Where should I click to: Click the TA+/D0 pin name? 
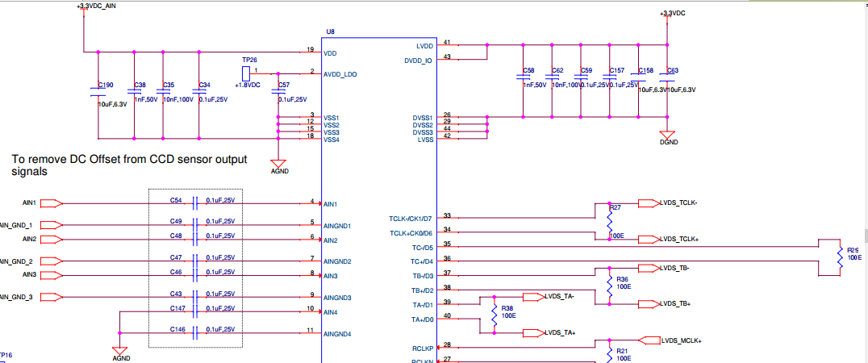tap(422, 319)
